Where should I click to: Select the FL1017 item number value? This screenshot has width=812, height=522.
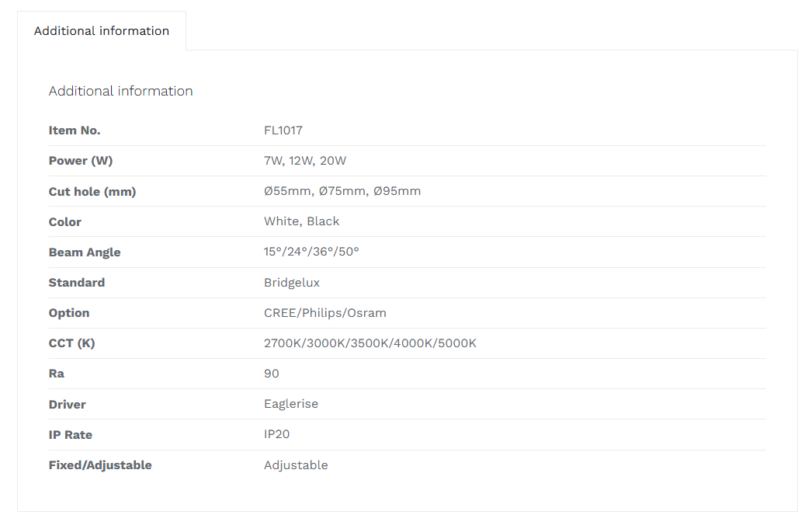pos(283,130)
